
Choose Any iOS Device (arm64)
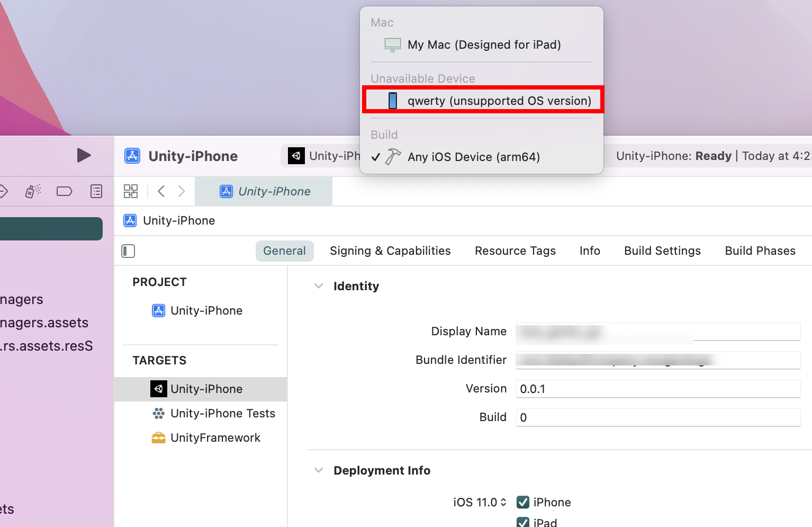coord(482,157)
